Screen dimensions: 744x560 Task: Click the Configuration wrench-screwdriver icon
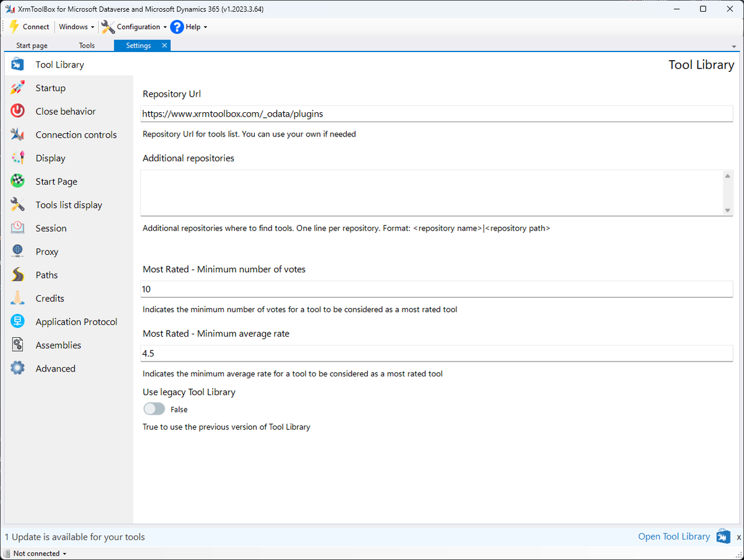point(108,27)
